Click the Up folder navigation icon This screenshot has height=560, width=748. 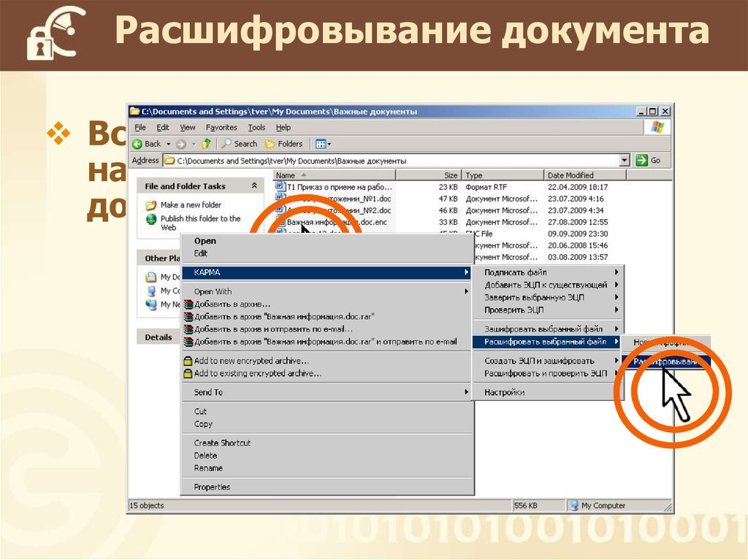(206, 143)
